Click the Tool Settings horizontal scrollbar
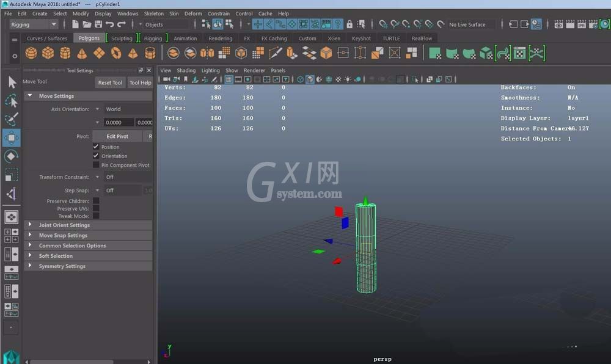 (71, 362)
